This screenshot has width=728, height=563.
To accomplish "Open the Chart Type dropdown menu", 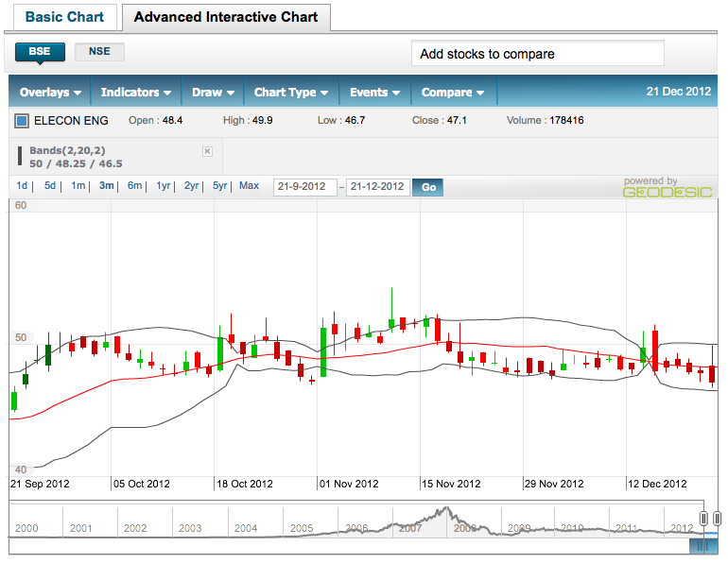I will [291, 93].
